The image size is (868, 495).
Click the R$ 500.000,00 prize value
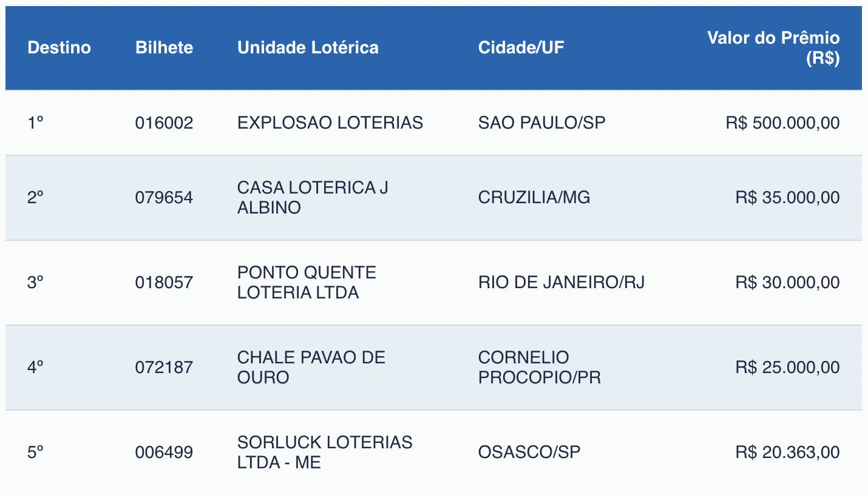pos(782,123)
